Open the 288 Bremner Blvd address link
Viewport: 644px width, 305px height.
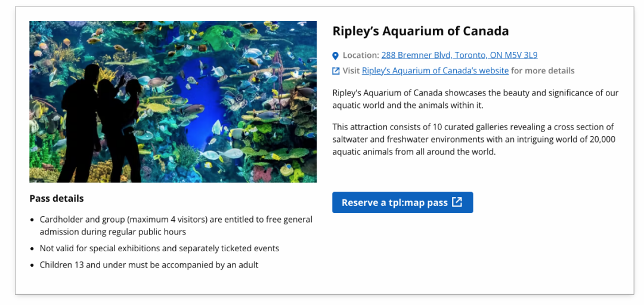[459, 55]
